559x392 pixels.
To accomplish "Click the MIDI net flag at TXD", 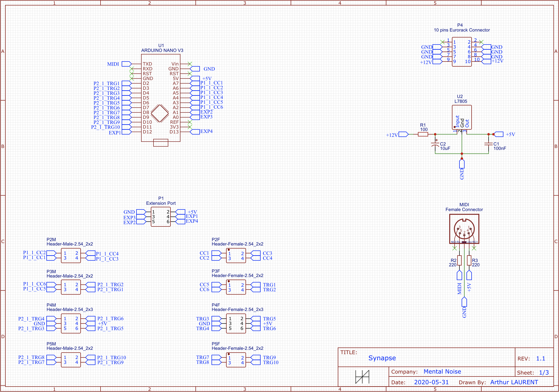I will [x=126, y=64].
